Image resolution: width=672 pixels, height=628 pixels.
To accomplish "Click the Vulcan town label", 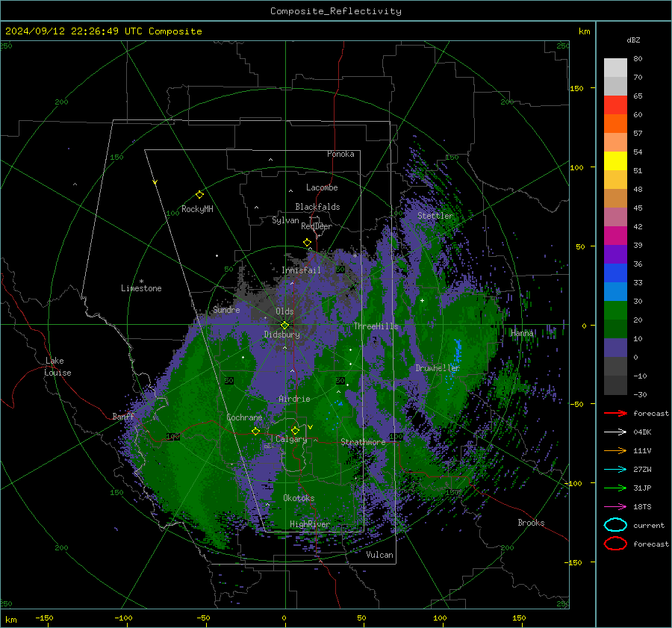I will click(x=379, y=555).
